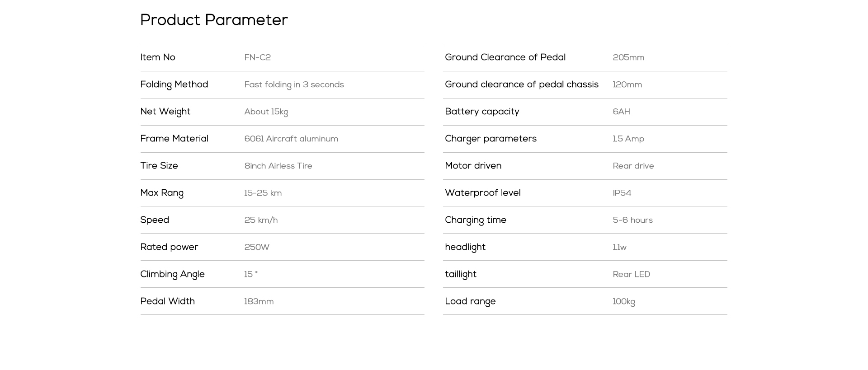This screenshot has width=868, height=370.
Task: Click the 25 km/h speed value
Action: point(261,220)
